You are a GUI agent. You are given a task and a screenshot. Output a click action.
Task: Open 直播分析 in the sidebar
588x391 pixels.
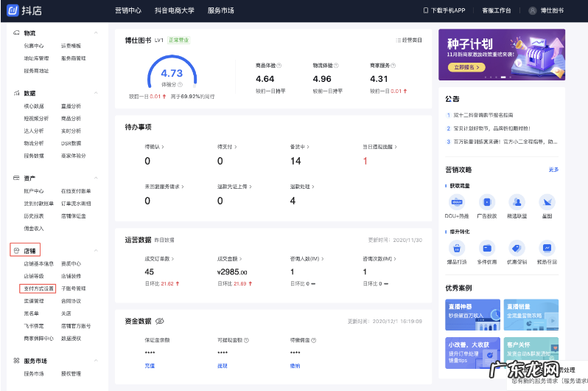(71, 106)
